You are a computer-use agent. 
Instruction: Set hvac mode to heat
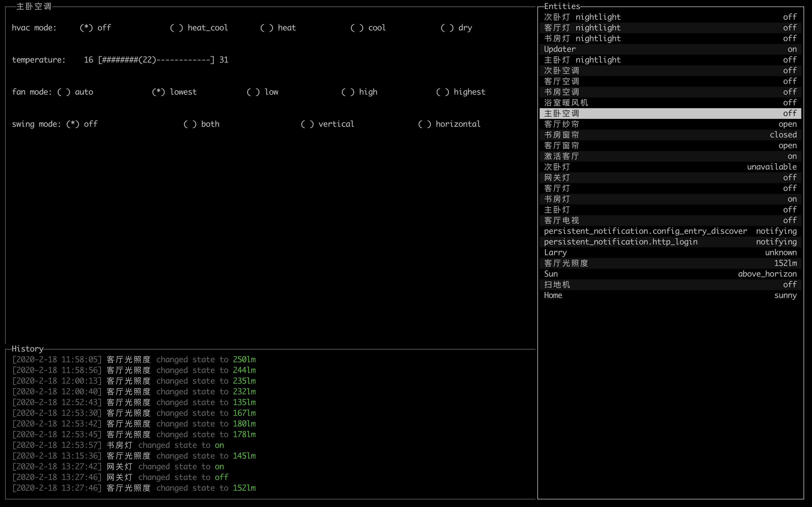[267, 28]
